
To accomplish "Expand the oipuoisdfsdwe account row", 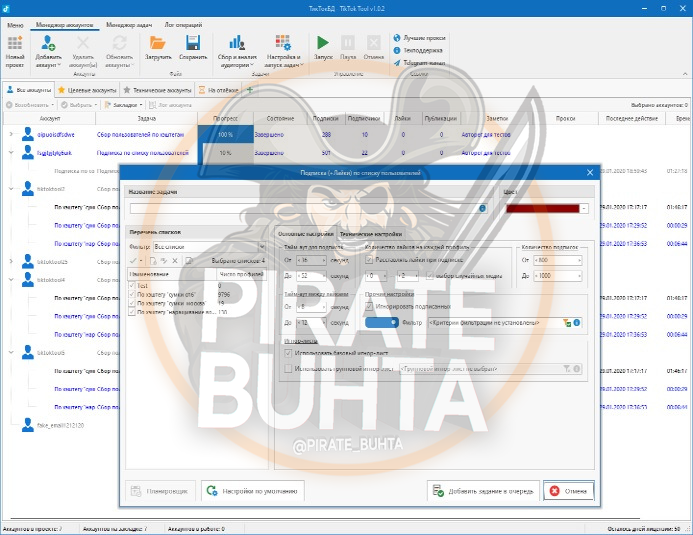I will [11, 134].
